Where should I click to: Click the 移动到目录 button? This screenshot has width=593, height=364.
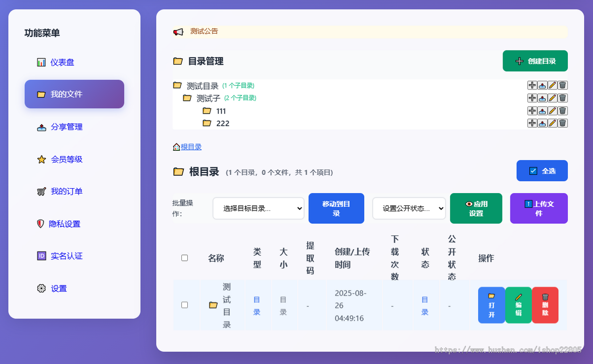coord(336,208)
